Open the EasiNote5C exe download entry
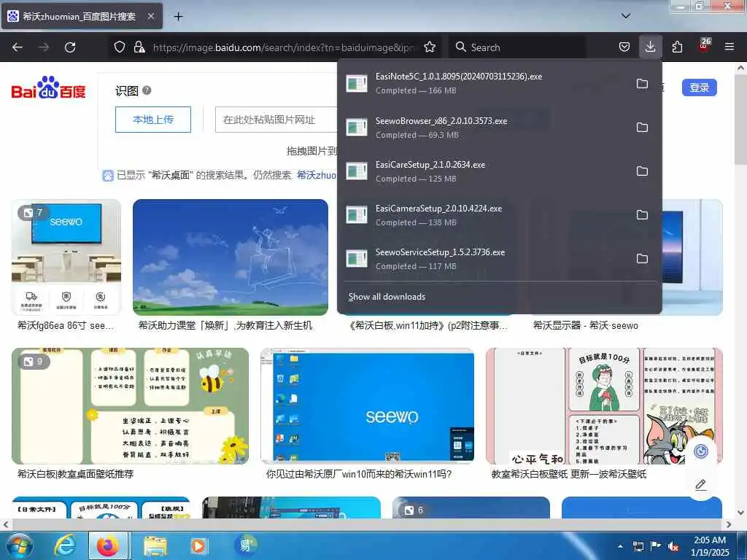747x560 pixels. point(484,83)
